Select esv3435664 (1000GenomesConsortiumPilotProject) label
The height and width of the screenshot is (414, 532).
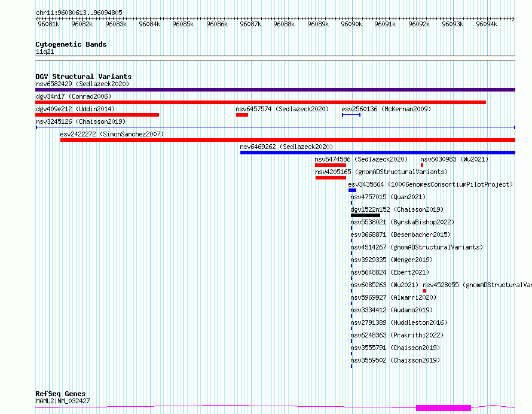pos(430,184)
